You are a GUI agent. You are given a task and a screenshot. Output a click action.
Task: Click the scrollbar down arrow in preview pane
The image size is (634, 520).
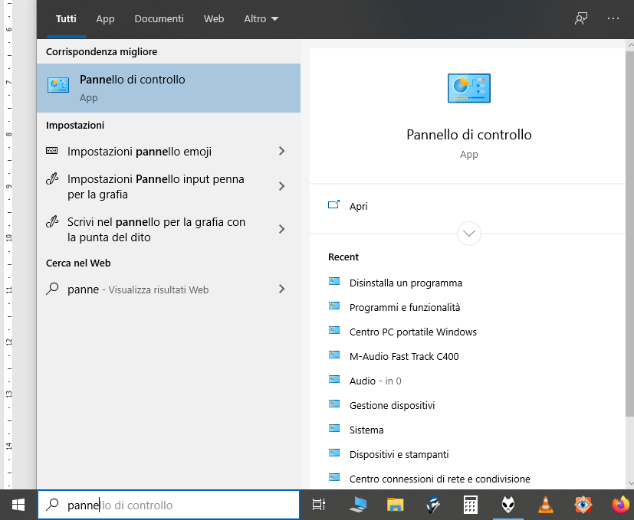pyautogui.click(x=630, y=483)
